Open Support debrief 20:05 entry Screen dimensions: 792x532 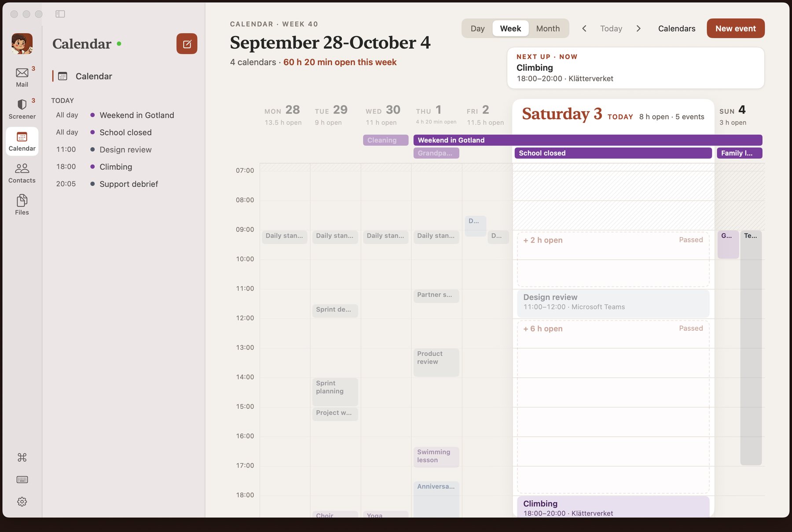click(x=125, y=184)
